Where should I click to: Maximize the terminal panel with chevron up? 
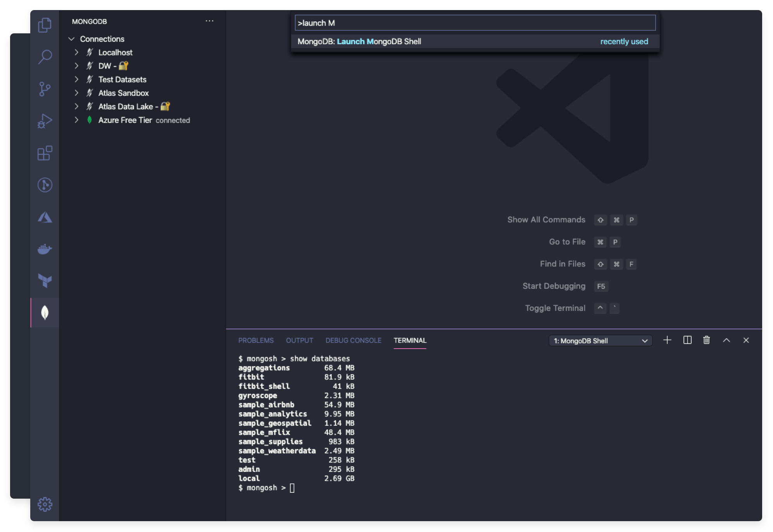(x=726, y=340)
